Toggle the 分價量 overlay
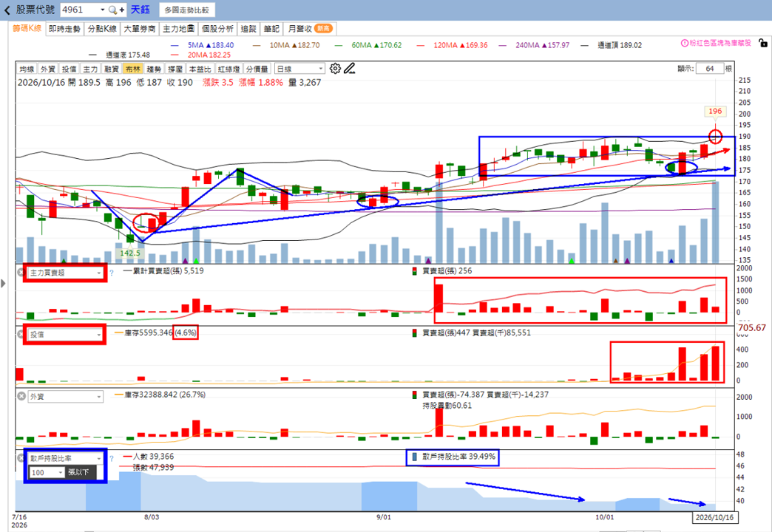 click(x=257, y=69)
